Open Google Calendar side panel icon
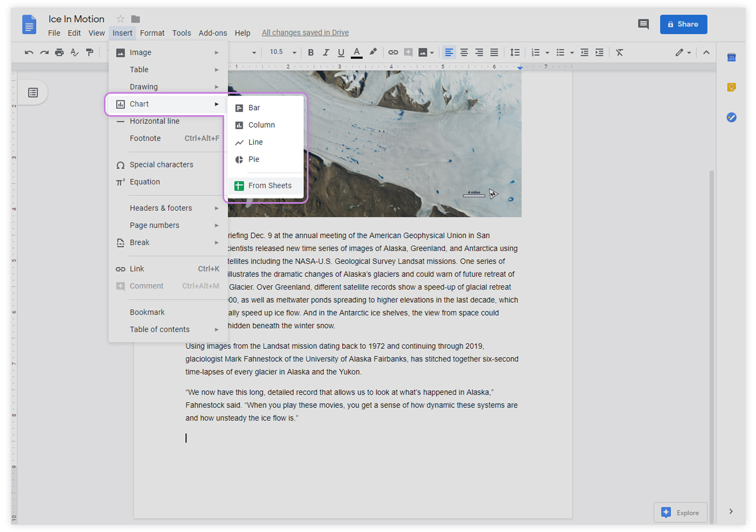The height and width of the screenshot is (532, 756). [731, 57]
